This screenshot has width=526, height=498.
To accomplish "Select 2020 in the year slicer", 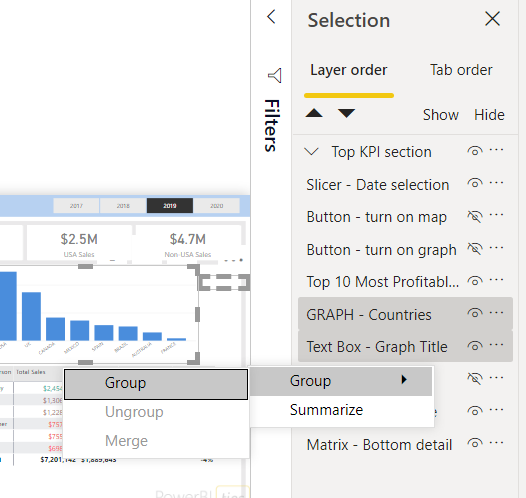I will coord(216,206).
